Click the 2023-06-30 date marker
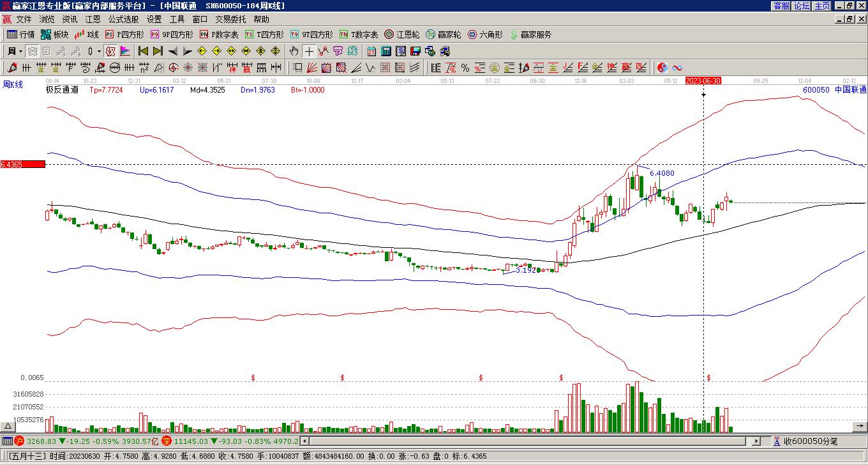Image resolution: width=868 pixels, height=465 pixels. coord(703,80)
